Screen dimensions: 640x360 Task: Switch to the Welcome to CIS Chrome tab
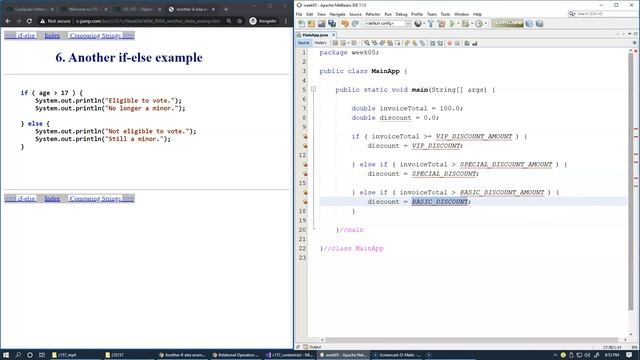[84, 9]
